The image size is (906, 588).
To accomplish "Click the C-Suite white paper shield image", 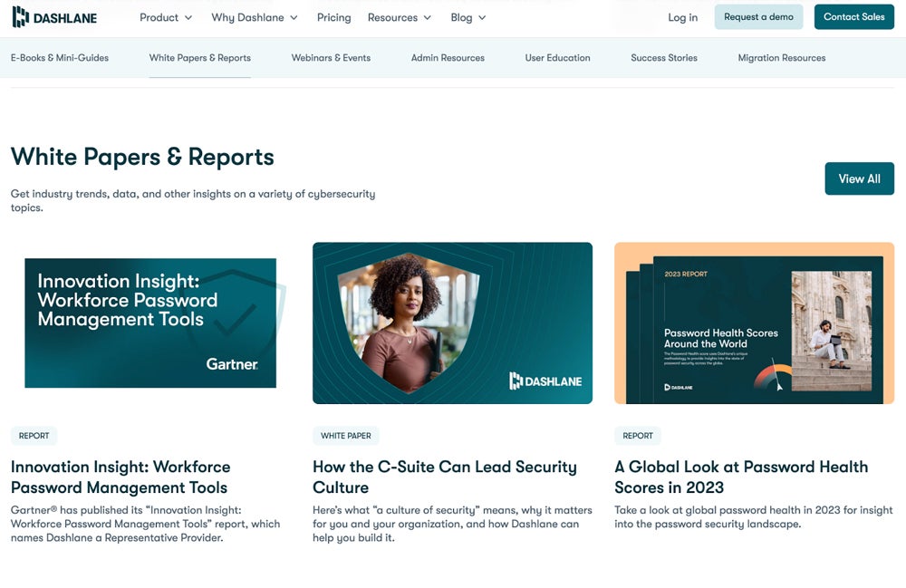I will 452,323.
